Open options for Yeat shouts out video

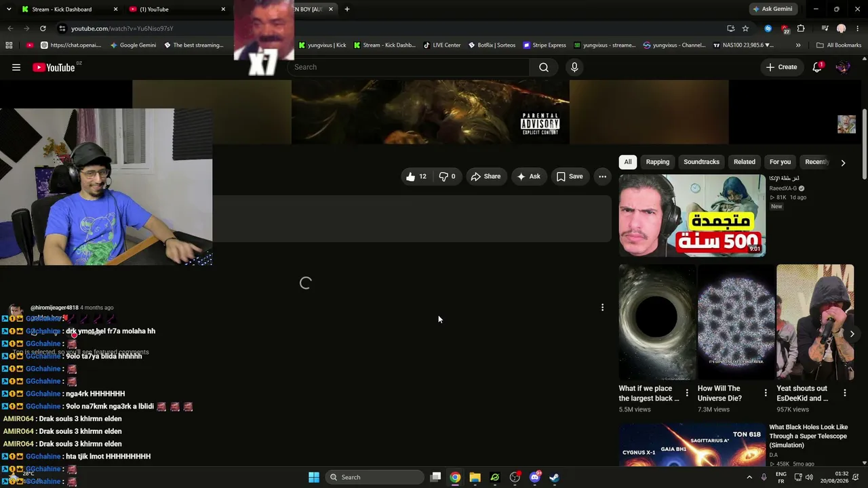click(x=845, y=393)
